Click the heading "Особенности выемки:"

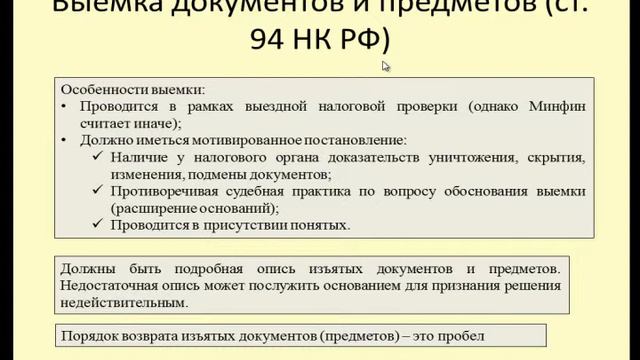[133, 89]
